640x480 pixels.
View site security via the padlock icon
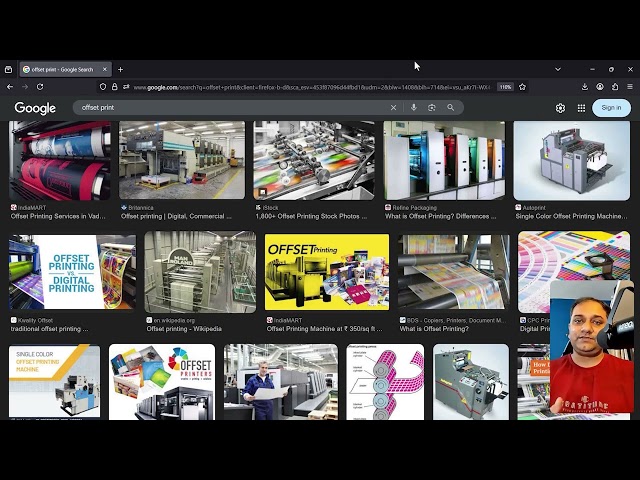115,87
